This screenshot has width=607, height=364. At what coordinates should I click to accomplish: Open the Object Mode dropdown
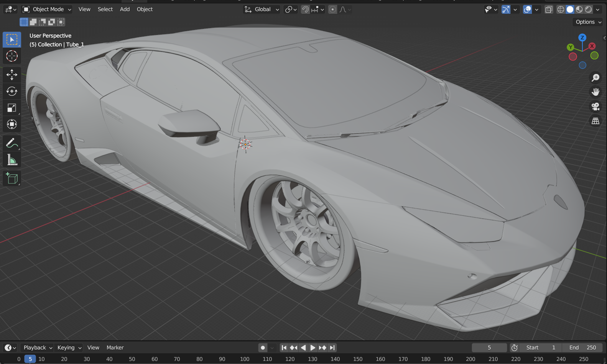pyautogui.click(x=47, y=9)
